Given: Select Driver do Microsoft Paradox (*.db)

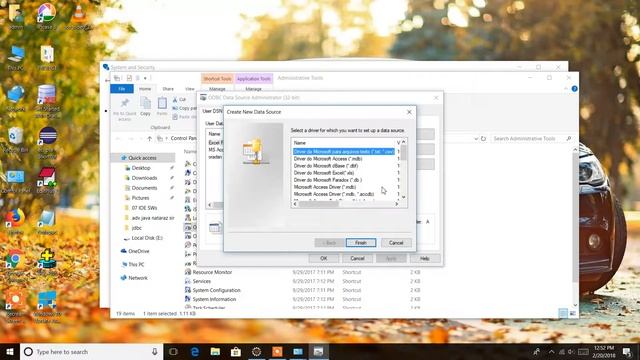Looking at the screenshot, I should (328, 180).
